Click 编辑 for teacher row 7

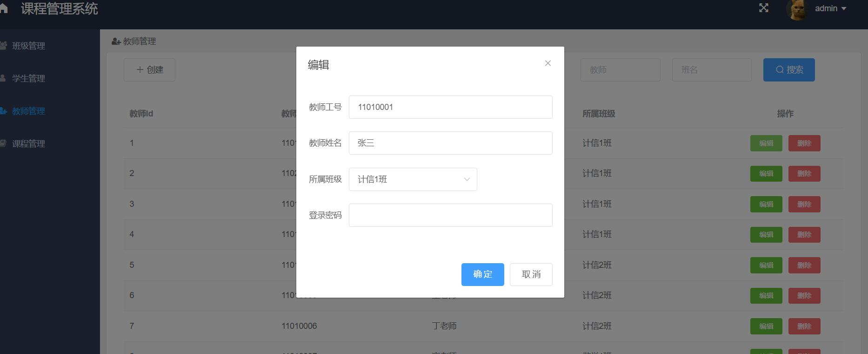coord(766,326)
